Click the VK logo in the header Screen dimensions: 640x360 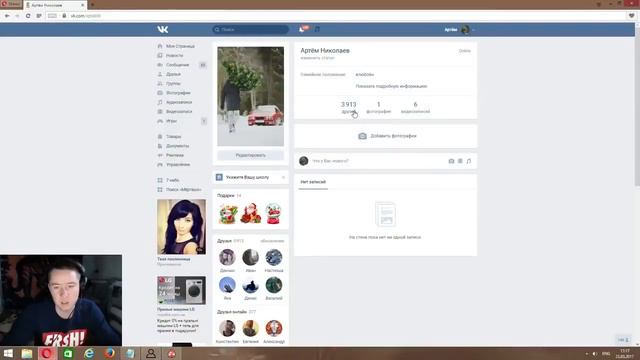[x=162, y=29]
